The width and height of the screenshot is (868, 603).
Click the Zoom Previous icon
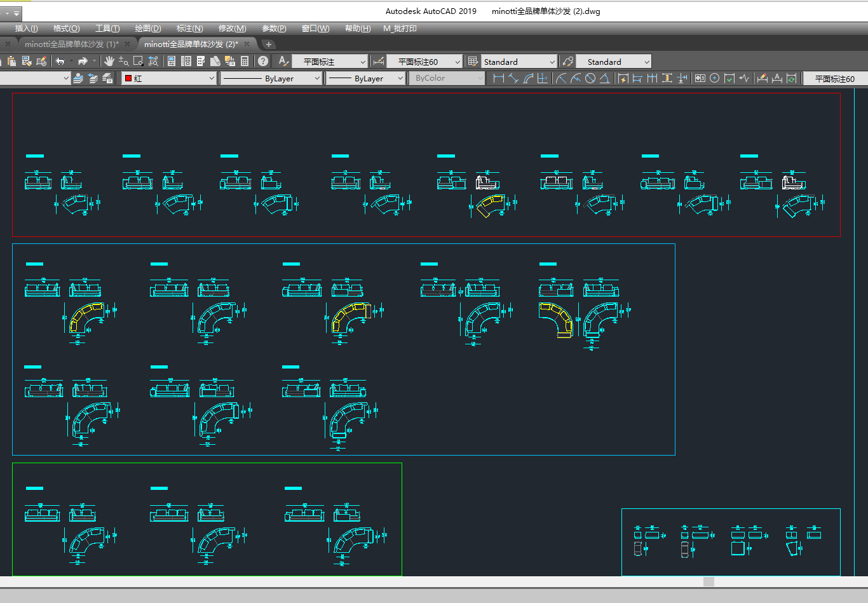[153, 61]
